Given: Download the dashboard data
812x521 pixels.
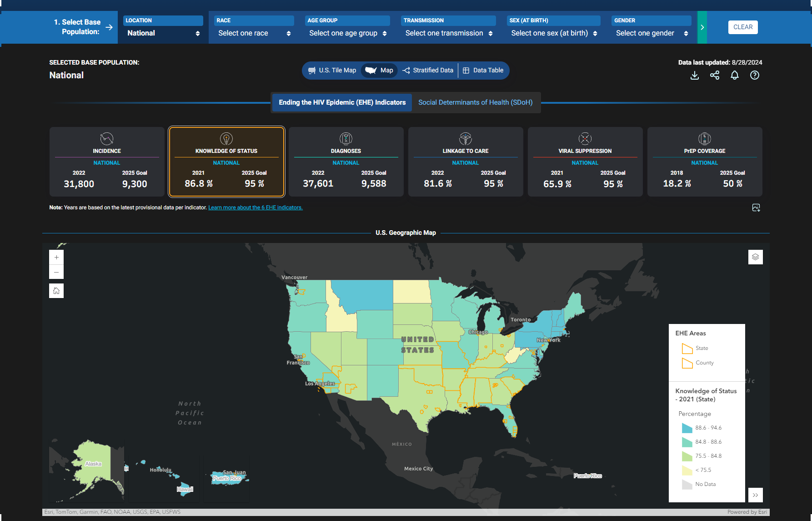Looking at the screenshot, I should click(x=695, y=76).
